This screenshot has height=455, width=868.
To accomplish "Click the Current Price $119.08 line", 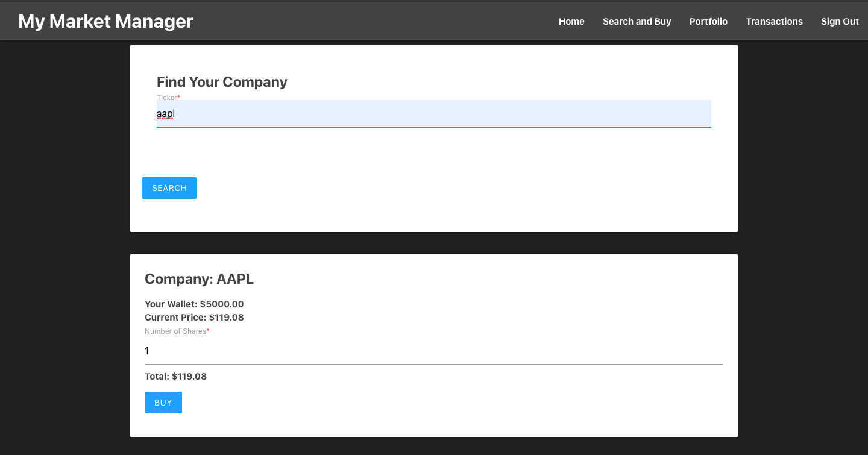I will tap(194, 318).
